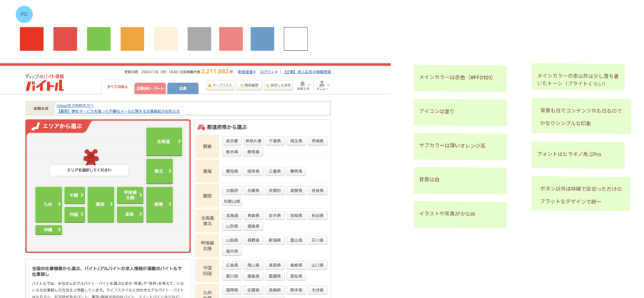This screenshot has height=298, width=644.
Task: Pick the white outlined color swatch
Action: click(x=296, y=39)
